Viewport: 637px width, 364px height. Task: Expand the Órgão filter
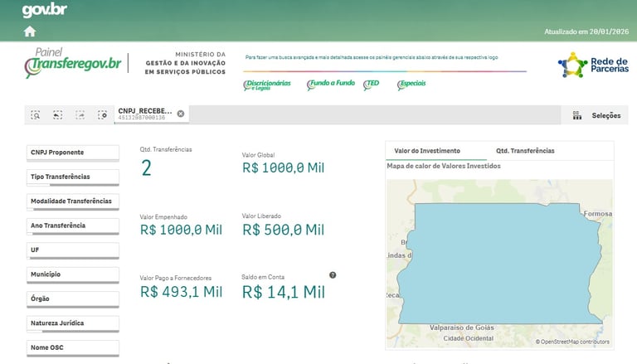pyautogui.click(x=73, y=299)
